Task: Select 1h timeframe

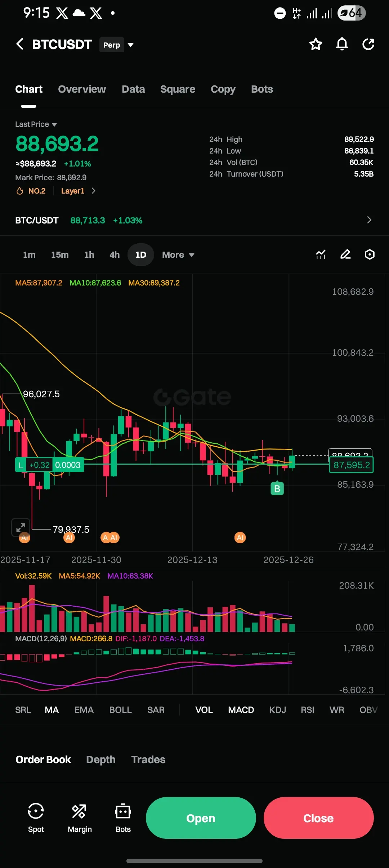Action: click(89, 255)
